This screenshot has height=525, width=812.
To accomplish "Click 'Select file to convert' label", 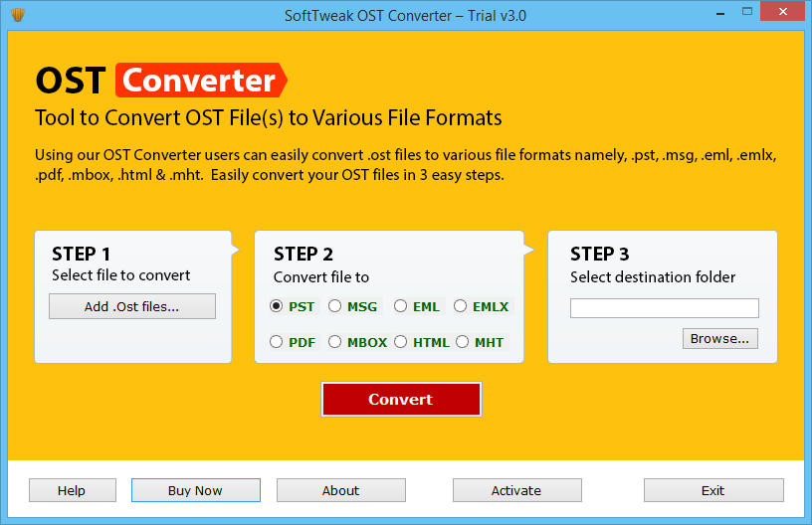I will point(121,275).
